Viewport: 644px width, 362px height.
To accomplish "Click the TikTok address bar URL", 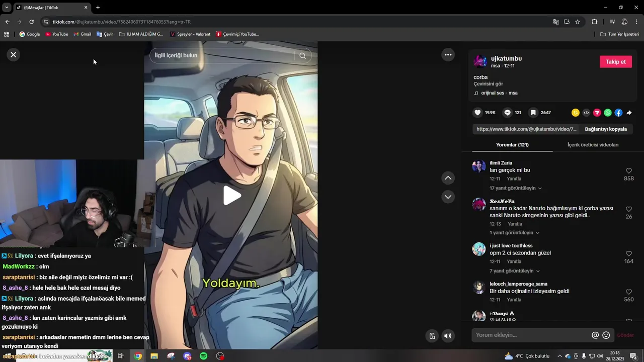I will coord(121,22).
